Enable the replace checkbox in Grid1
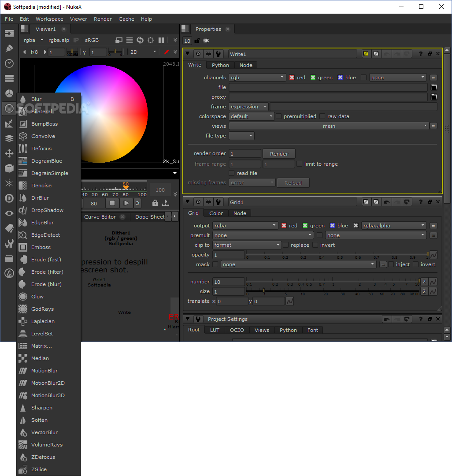Screen dimensions: 452x476 click(286, 245)
